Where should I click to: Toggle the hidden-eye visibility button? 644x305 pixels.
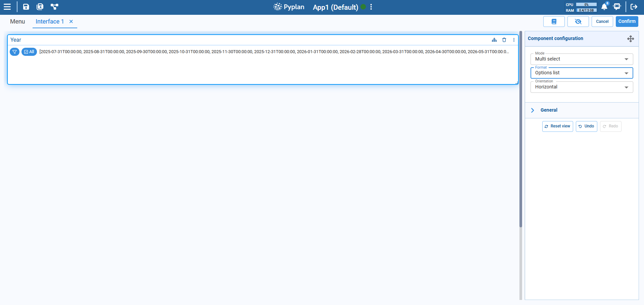[578, 22]
